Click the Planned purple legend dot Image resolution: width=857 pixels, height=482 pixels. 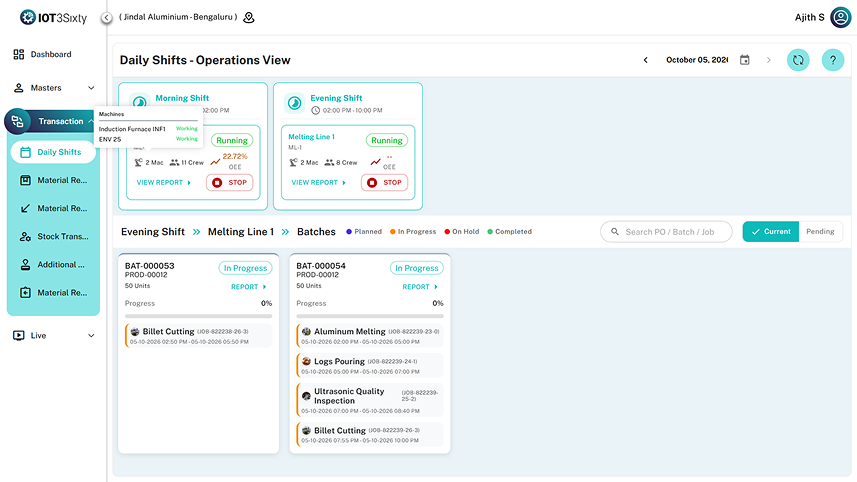click(x=349, y=232)
